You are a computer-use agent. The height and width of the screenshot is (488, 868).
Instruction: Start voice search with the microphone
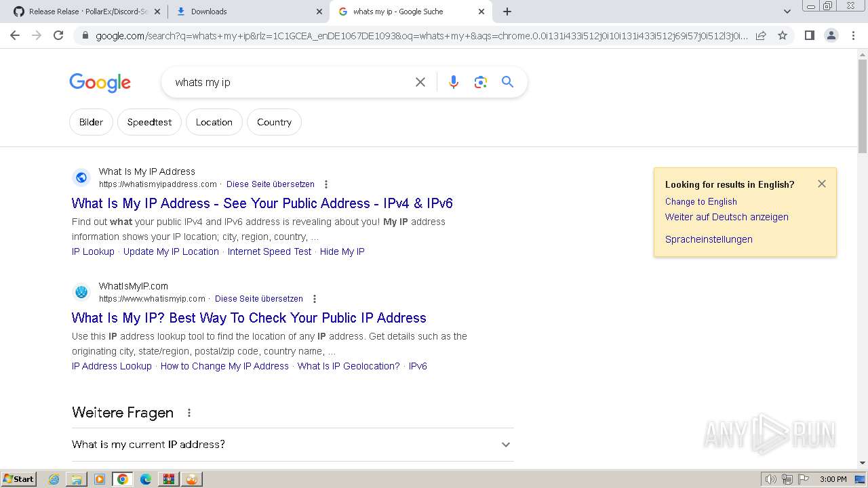454,82
